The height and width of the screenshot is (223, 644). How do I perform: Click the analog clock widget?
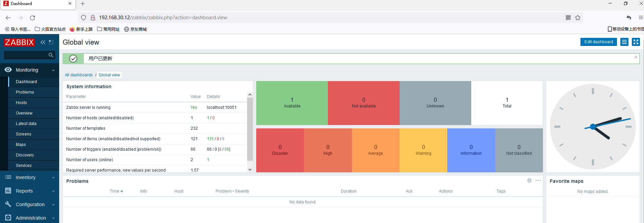[x=593, y=127]
